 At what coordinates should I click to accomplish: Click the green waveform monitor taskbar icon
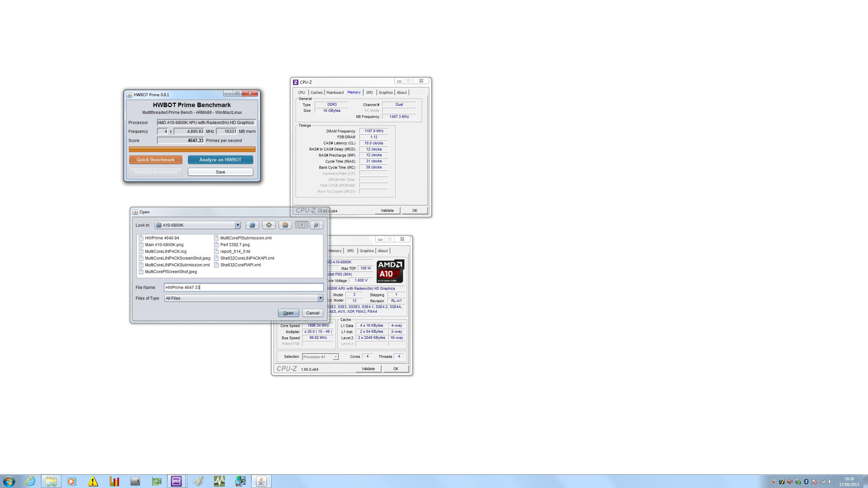pyautogui.click(x=219, y=481)
